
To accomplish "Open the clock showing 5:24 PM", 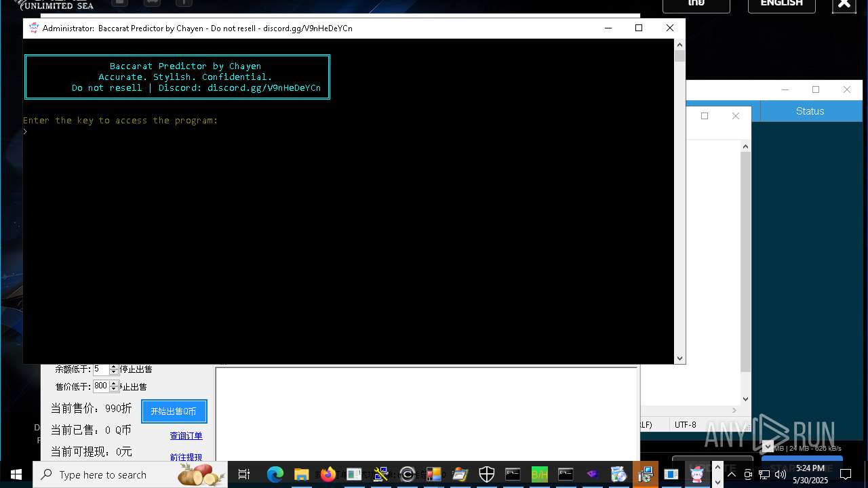I will coord(810,474).
